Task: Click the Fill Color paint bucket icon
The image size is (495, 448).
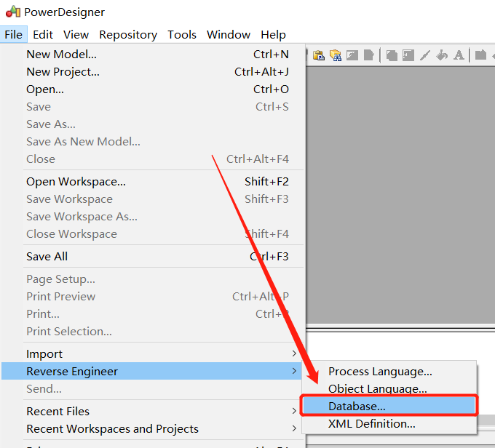Action: click(x=442, y=55)
